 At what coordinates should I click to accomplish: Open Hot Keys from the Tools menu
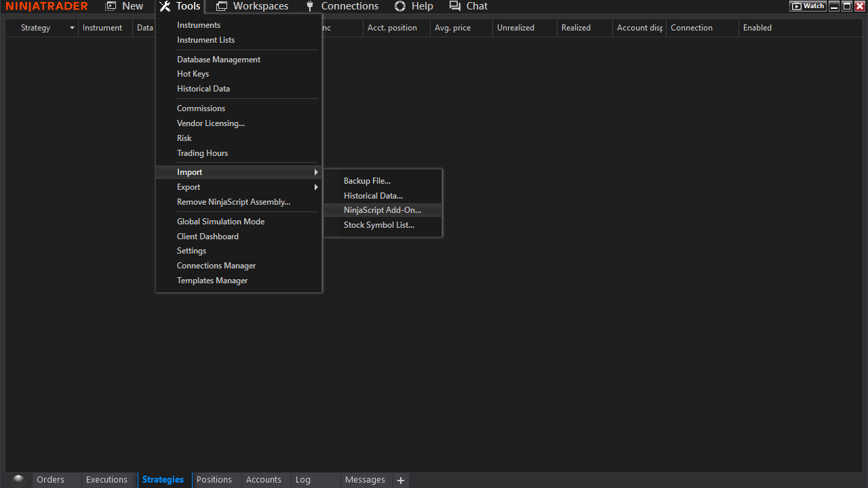tap(193, 73)
